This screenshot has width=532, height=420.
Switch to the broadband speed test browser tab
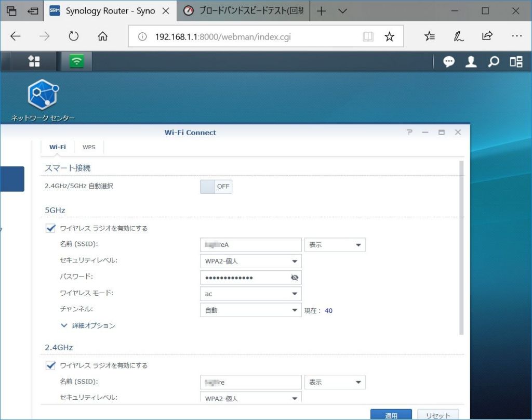point(243,11)
